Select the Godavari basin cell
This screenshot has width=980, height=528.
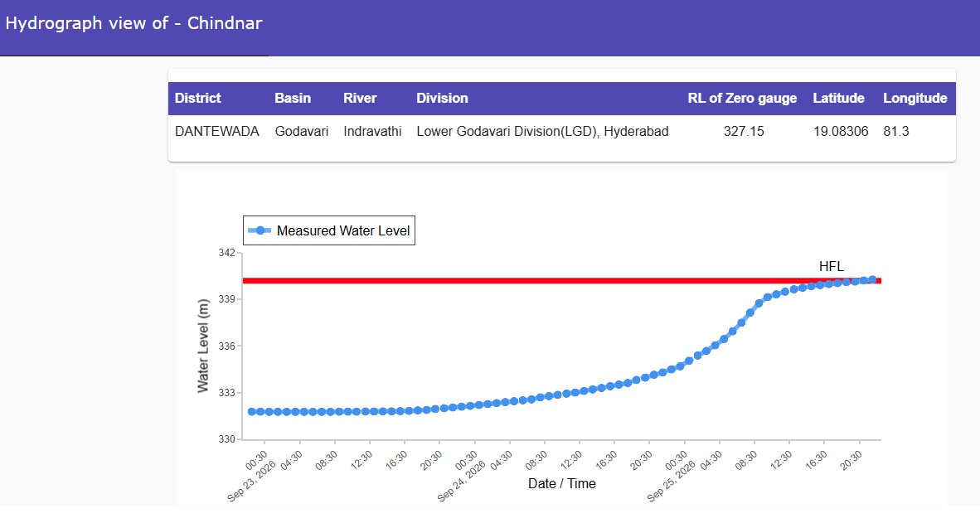(301, 131)
